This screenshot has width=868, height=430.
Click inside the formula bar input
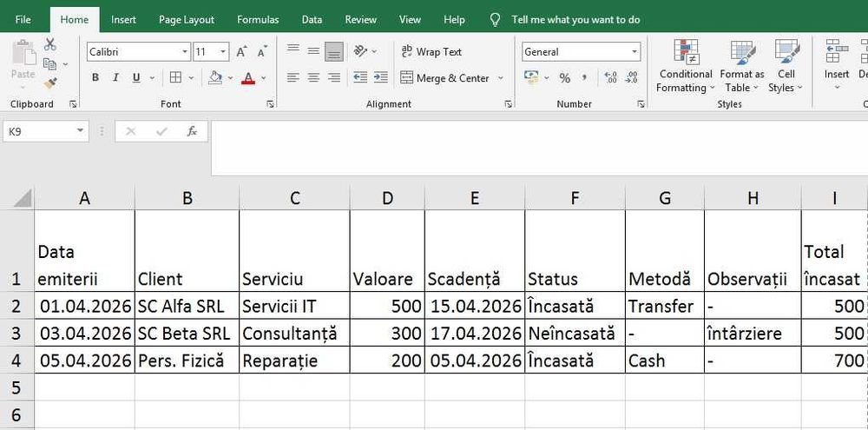[x=539, y=148]
